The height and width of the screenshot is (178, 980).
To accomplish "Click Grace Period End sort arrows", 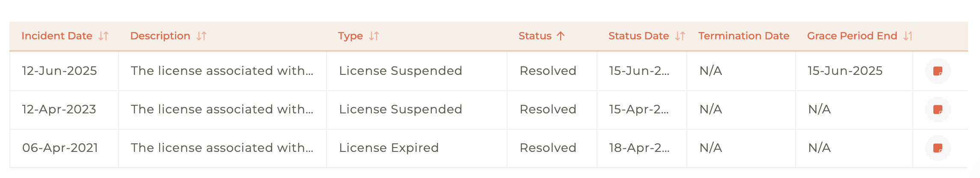I will [x=908, y=36].
